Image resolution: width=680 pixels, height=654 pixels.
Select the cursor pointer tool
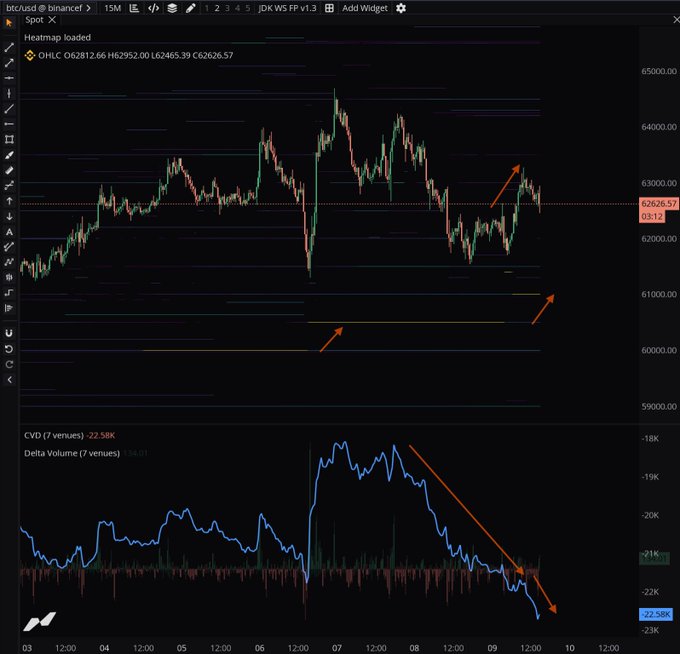pos(9,23)
